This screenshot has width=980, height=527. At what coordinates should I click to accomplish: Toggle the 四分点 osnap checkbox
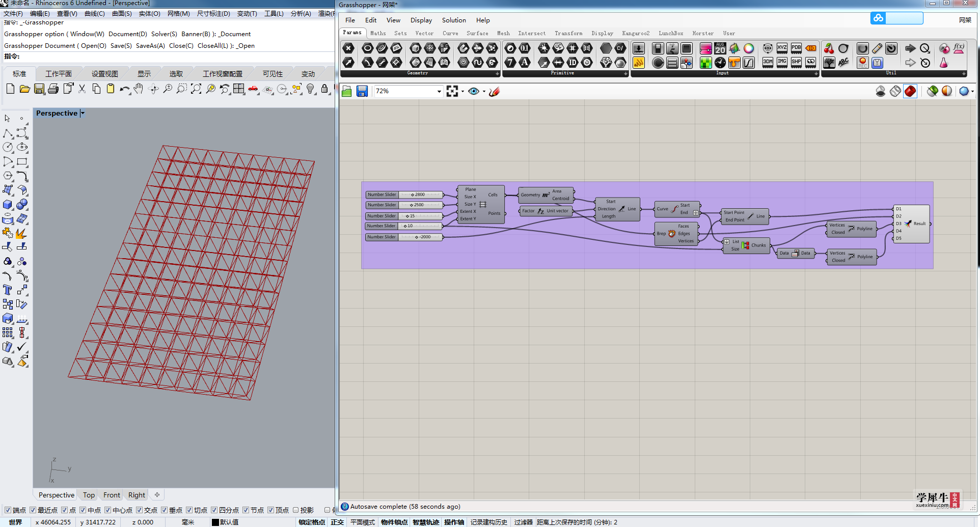pyautogui.click(x=214, y=510)
